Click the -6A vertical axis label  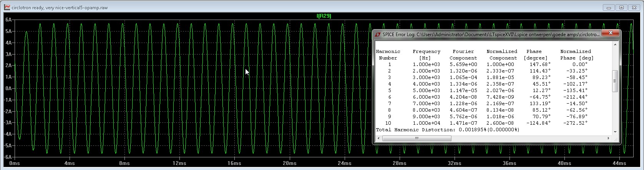[7, 157]
